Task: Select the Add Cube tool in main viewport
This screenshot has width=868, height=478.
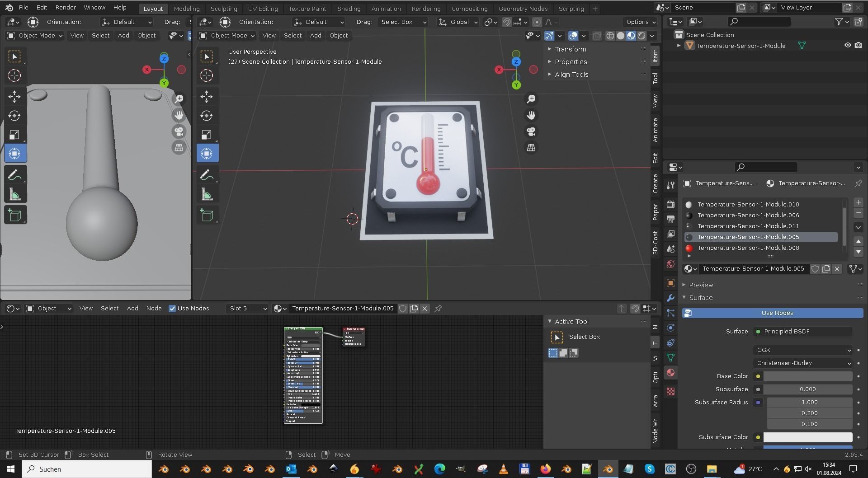Action: click(x=207, y=216)
